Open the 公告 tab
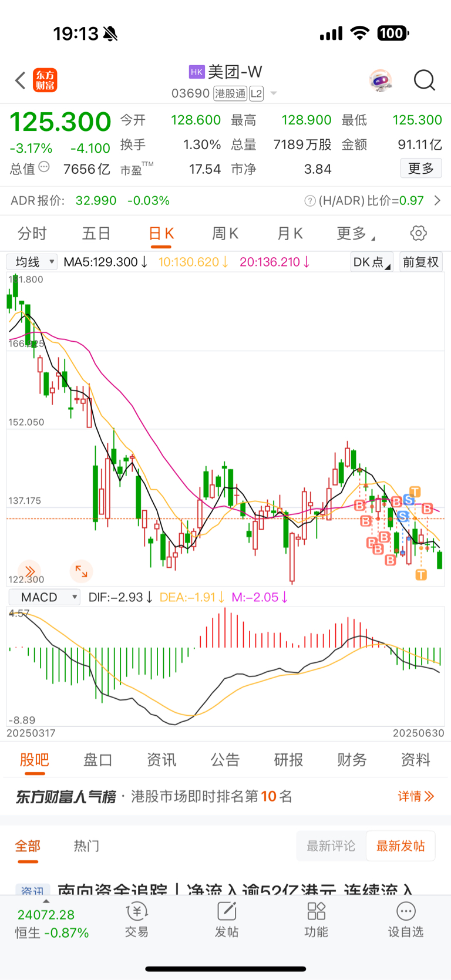 point(225,760)
